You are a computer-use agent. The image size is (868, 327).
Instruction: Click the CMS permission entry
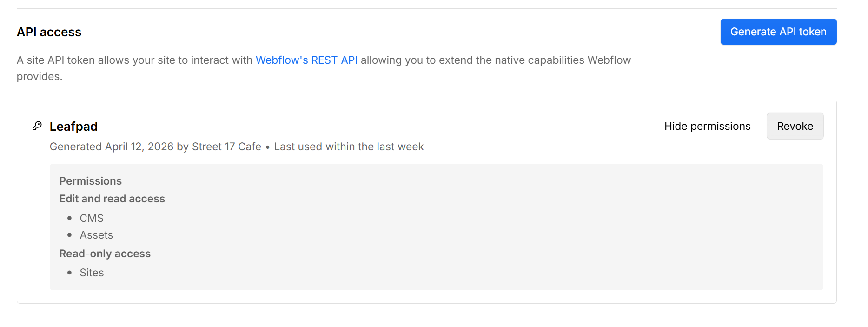coord(92,218)
